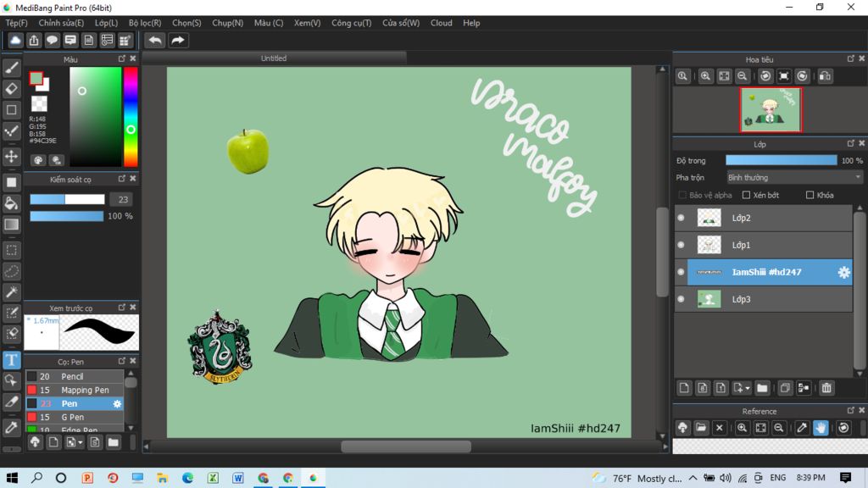Screen dimensions: 868x488
Task: Toggle the Bảo vệ alpha checkbox
Action: tap(682, 196)
